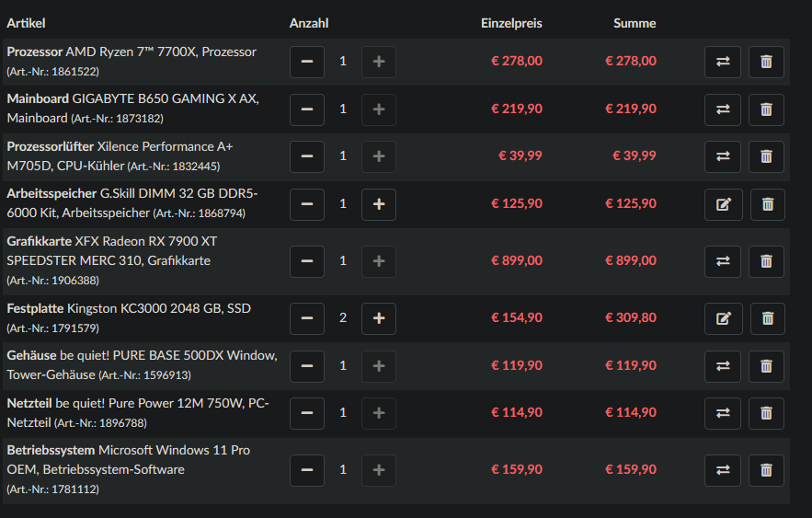Increase quantity of Kingston KC3000 SSD
Screen dimensions: 812x518
[379, 318]
